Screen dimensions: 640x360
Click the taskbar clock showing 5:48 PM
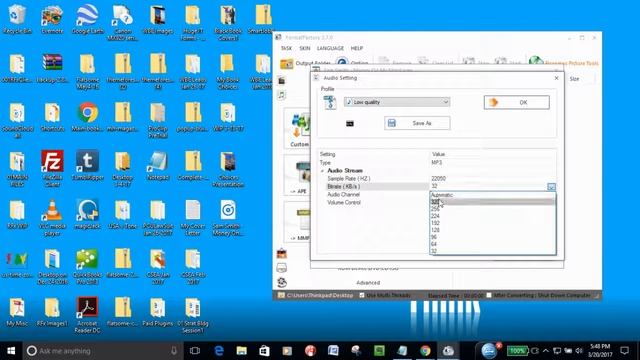pos(600,350)
